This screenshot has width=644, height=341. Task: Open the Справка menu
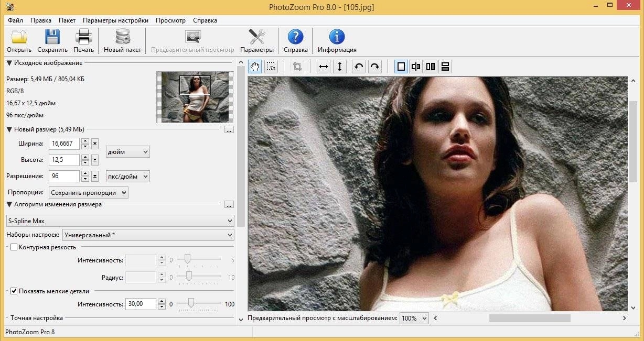click(205, 20)
